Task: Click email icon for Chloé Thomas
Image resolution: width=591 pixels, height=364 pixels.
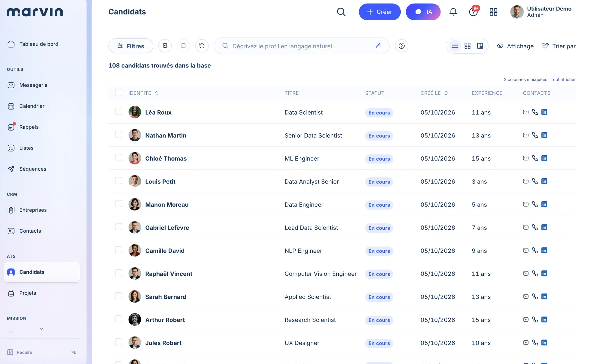Action: (526, 158)
